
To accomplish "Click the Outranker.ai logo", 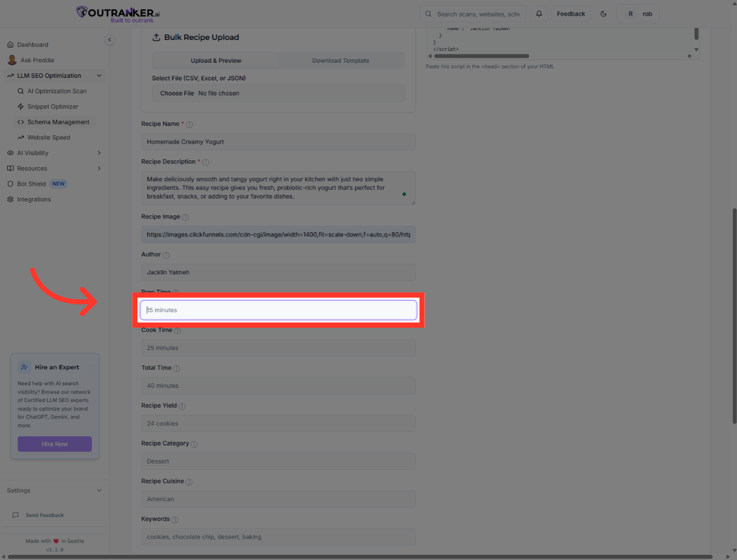I will (118, 14).
